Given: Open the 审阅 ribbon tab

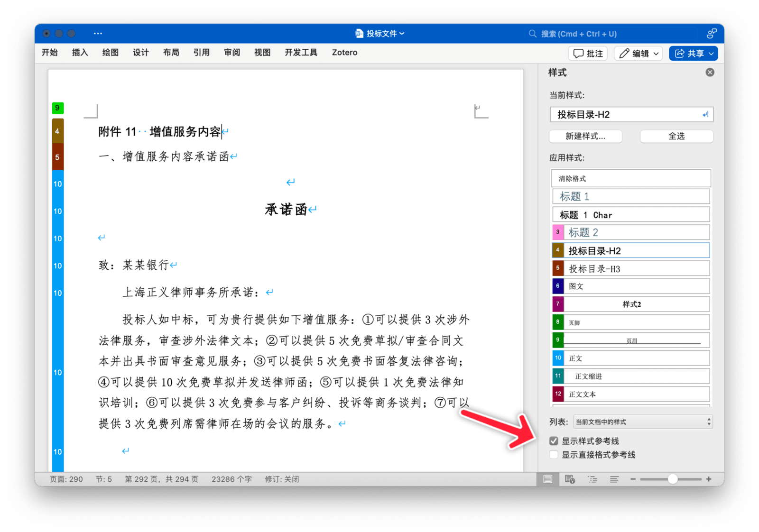Looking at the screenshot, I should (232, 53).
